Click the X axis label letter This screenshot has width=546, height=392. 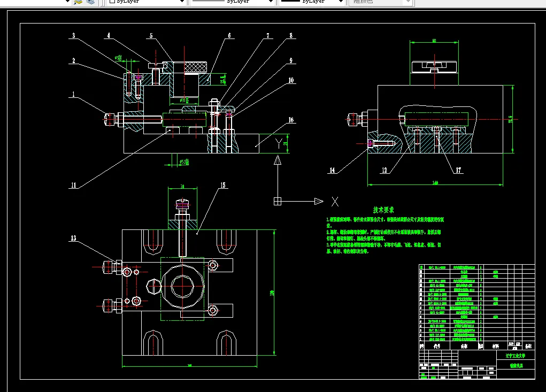pyautogui.click(x=335, y=202)
